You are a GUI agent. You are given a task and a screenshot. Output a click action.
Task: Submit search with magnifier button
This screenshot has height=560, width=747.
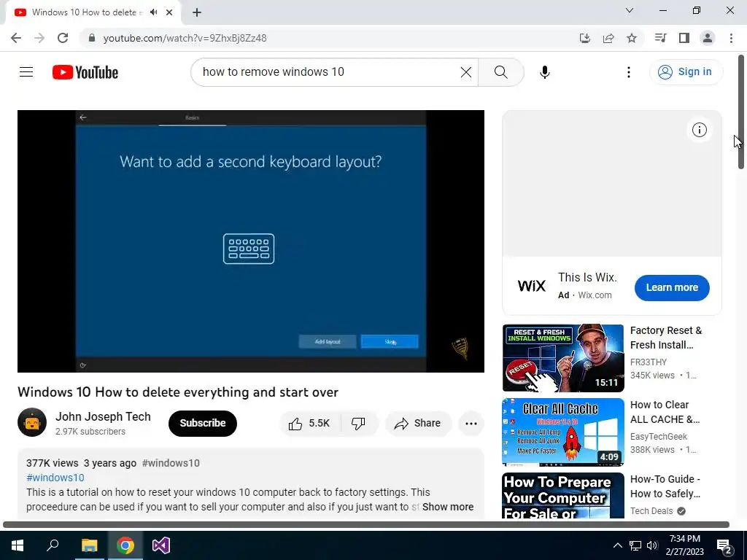[x=500, y=72]
